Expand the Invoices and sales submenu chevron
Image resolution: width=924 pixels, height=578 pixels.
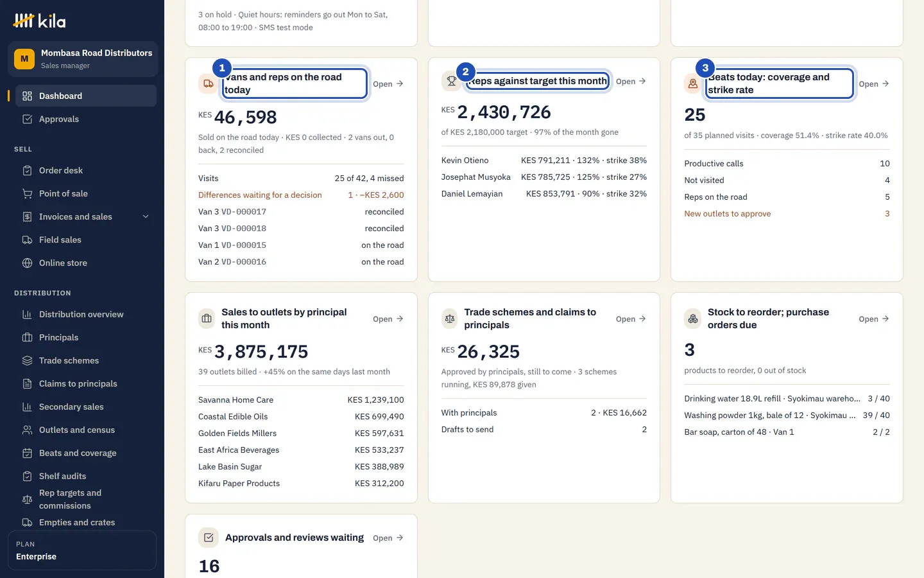tap(146, 216)
